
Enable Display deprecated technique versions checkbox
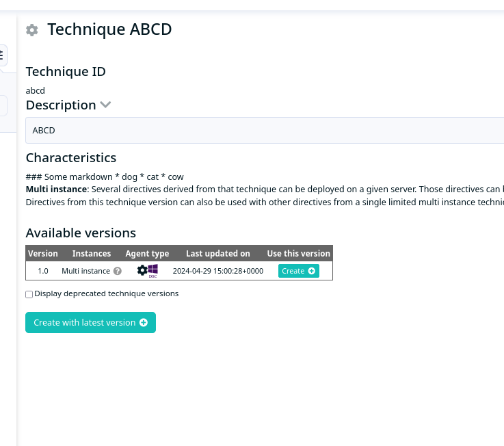point(29,294)
